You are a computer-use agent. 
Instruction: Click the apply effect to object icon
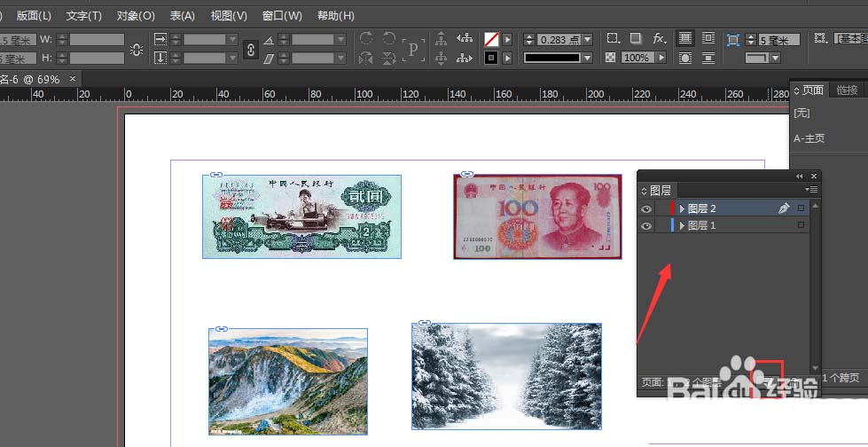tap(613, 38)
